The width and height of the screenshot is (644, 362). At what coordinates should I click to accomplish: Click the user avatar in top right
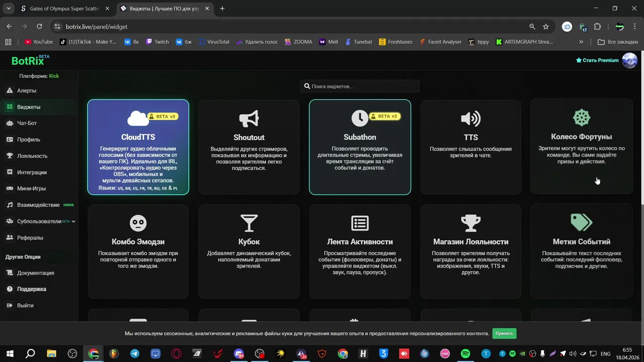(630, 60)
